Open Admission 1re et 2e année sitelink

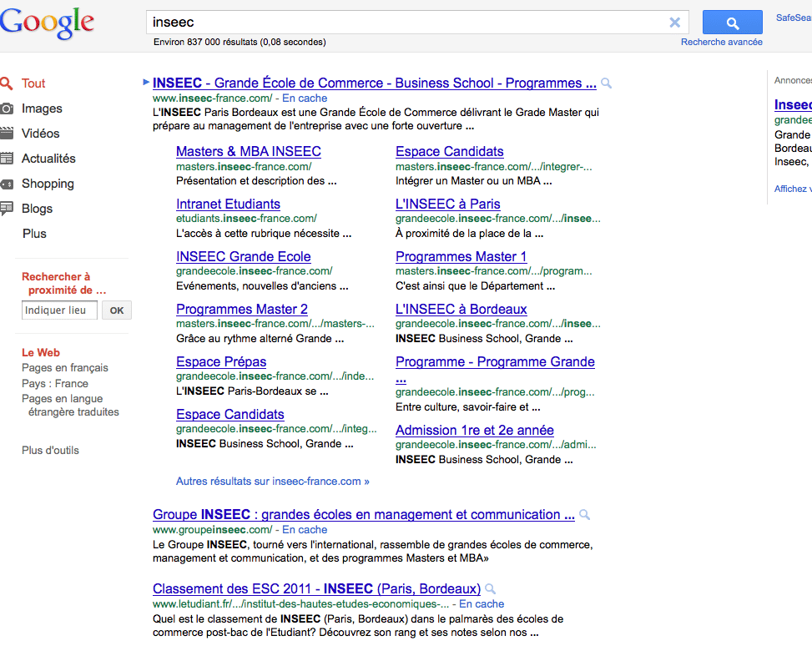(475, 431)
